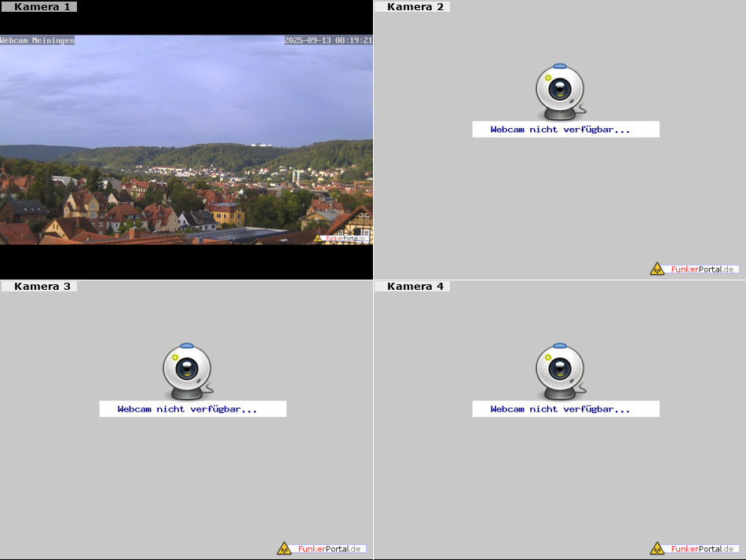Click 'Webcam nicht verfügbar...' in Kamera 3
746x560 pixels.
[x=192, y=409]
